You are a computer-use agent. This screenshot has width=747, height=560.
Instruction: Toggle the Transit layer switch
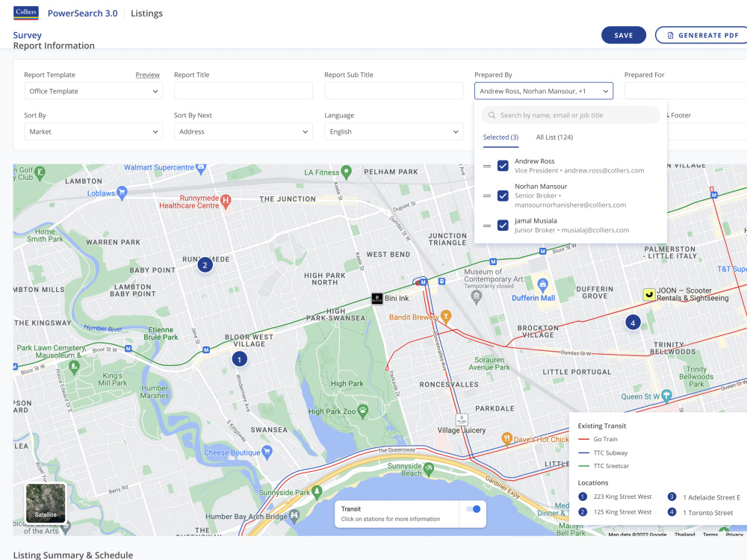coord(474,509)
